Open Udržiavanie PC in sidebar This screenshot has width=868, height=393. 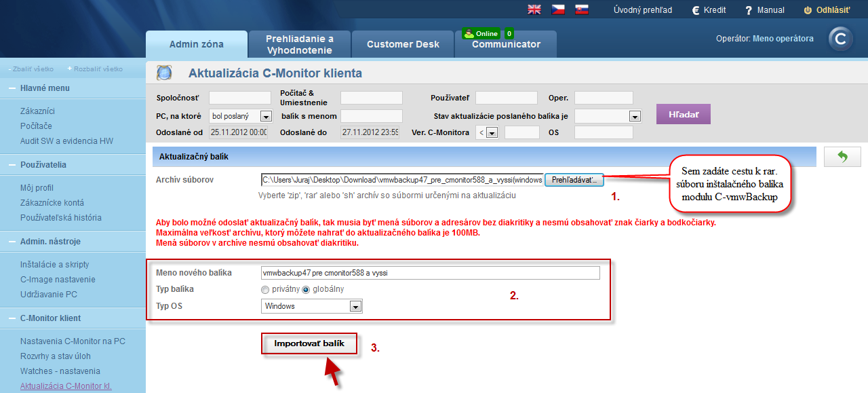(49, 295)
